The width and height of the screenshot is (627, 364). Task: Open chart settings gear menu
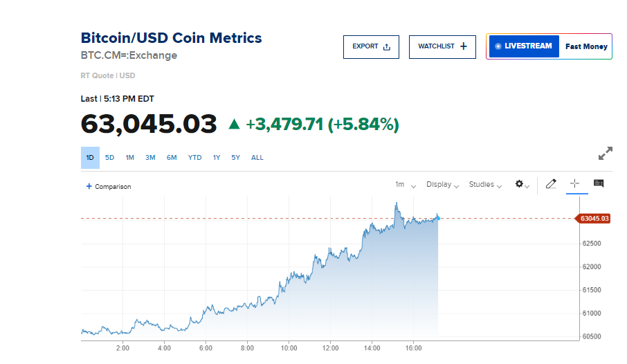tap(520, 184)
